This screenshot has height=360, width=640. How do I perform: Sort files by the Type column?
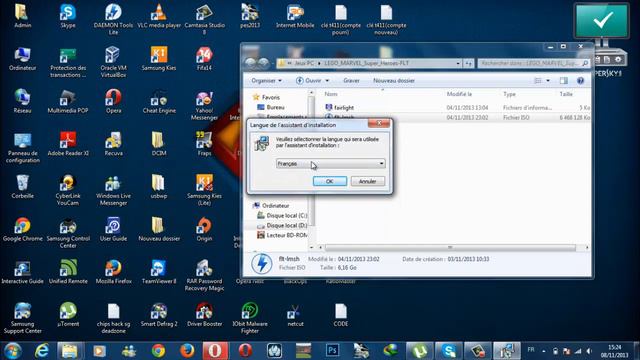tap(509, 94)
